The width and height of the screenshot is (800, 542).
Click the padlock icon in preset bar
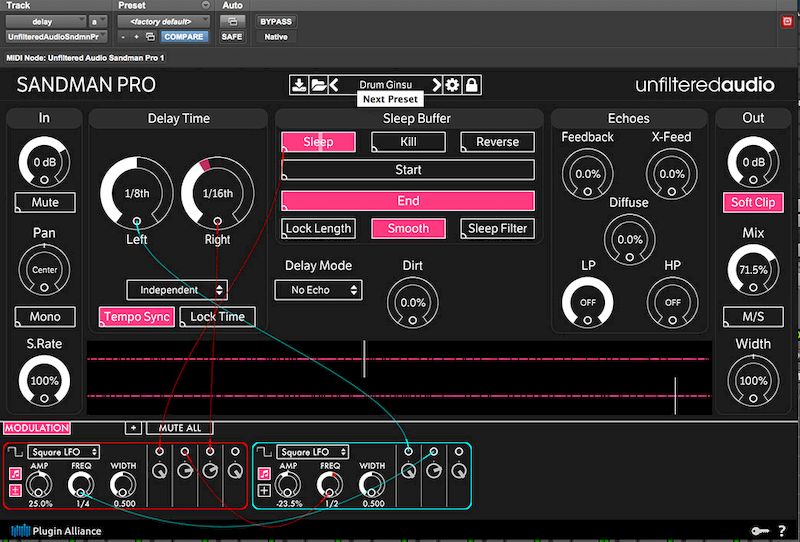[471, 85]
